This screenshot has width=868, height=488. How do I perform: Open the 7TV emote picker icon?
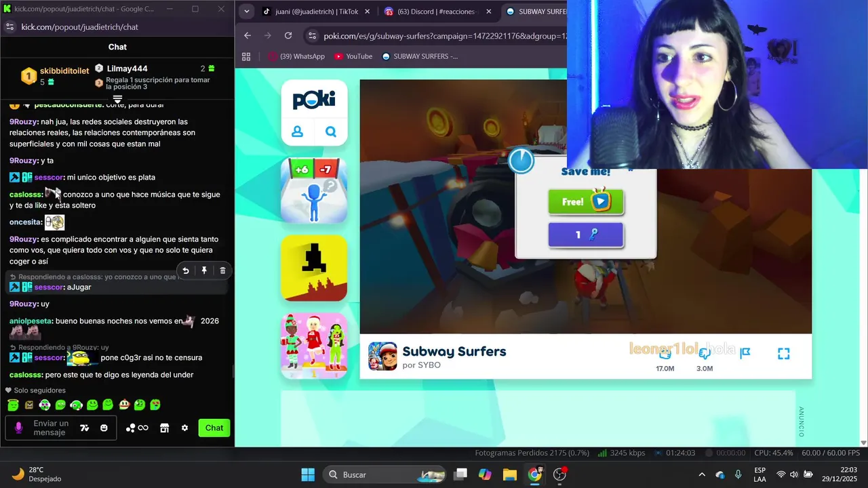click(85, 428)
